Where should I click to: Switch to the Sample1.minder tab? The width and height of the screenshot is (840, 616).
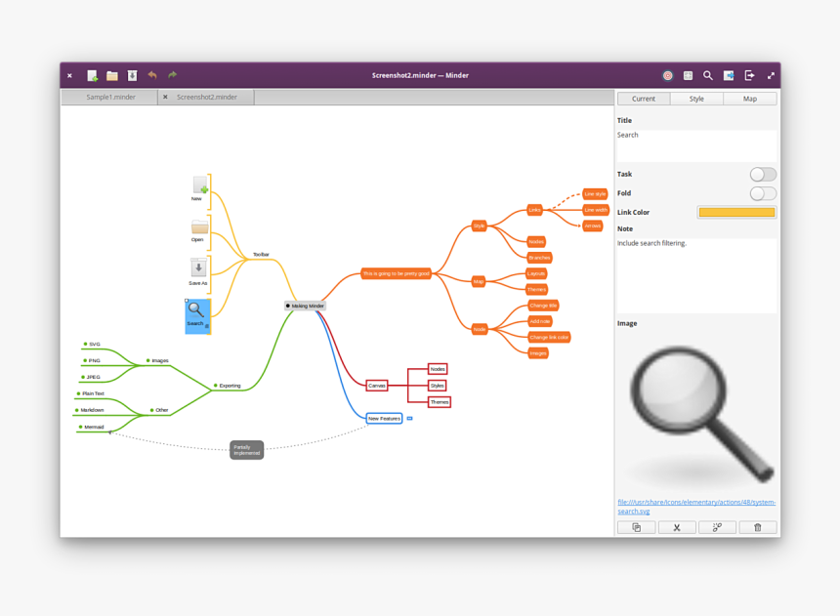coord(110,97)
